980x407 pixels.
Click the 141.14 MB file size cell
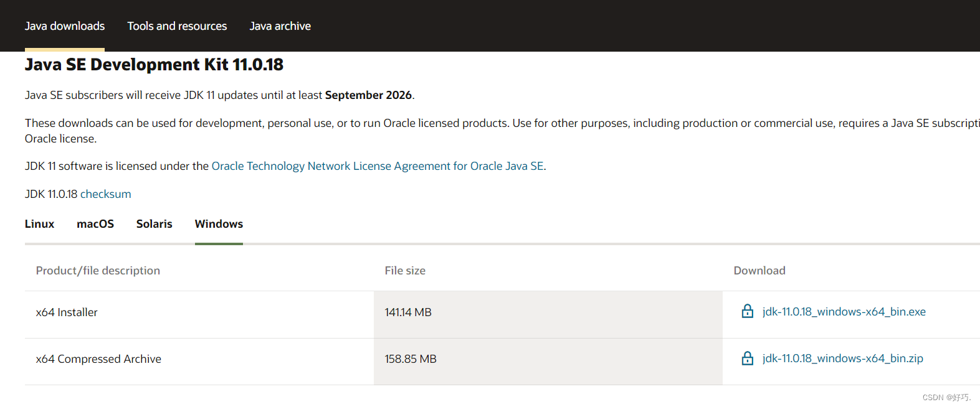pyautogui.click(x=408, y=312)
